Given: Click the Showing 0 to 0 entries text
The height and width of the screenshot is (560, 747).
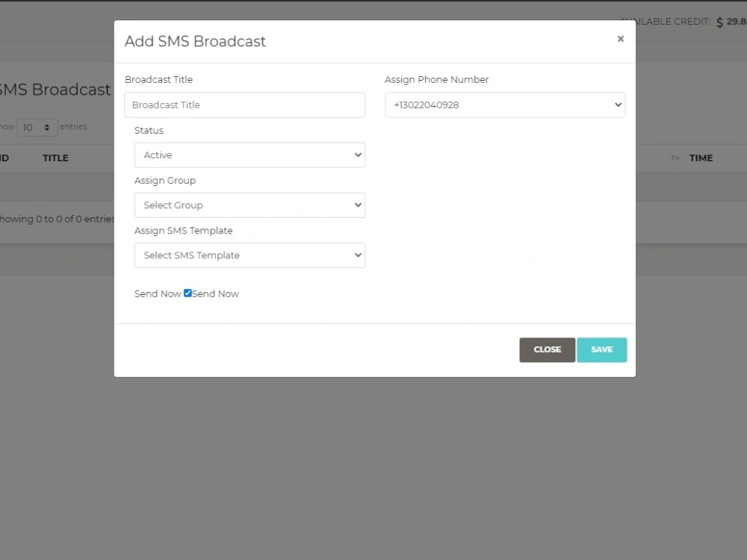Looking at the screenshot, I should 57,219.
